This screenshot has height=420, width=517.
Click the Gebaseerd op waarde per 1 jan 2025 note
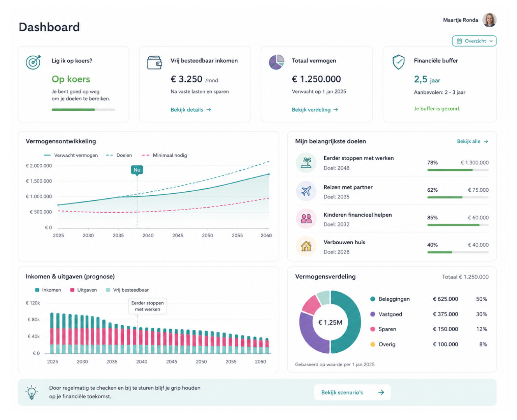pyautogui.click(x=335, y=364)
